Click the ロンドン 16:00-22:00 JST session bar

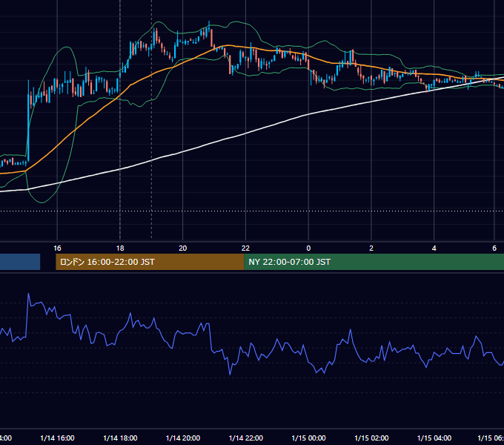(150, 262)
